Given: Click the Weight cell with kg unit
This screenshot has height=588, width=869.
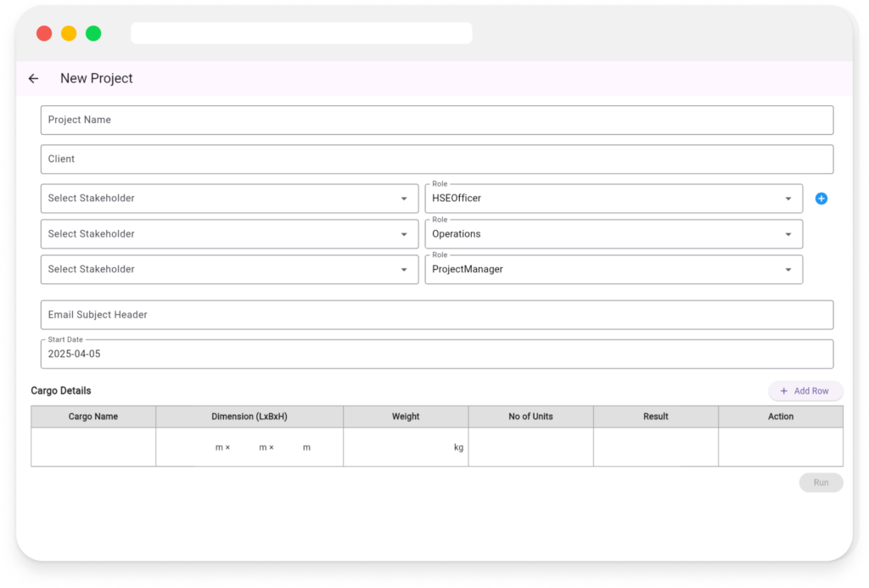Looking at the screenshot, I should click(x=399, y=447).
